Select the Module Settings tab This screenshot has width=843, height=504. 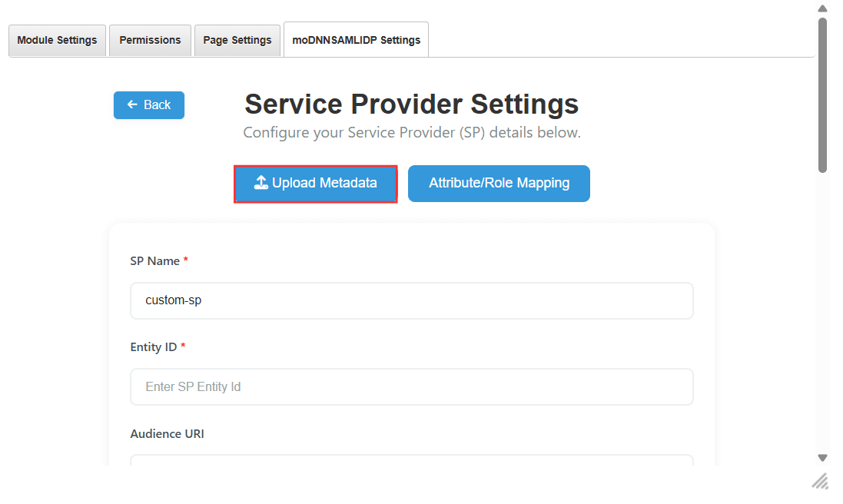[x=57, y=40]
